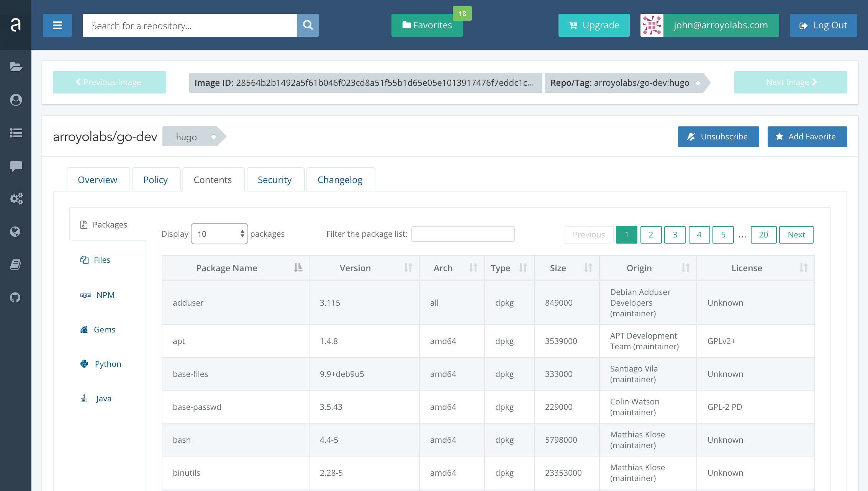Open the display packages dropdown

tap(219, 234)
